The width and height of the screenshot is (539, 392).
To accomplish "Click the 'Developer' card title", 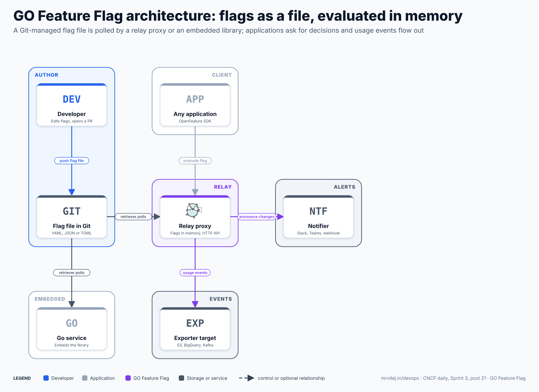I will coord(72,114).
